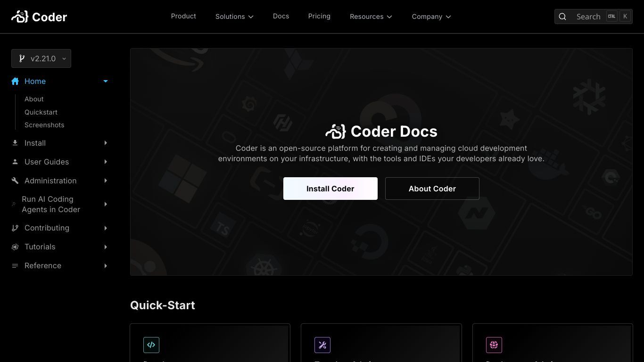Image resolution: width=644 pixels, height=362 pixels.
Task: Click the Tutorials swirl icon
Action: click(15, 247)
